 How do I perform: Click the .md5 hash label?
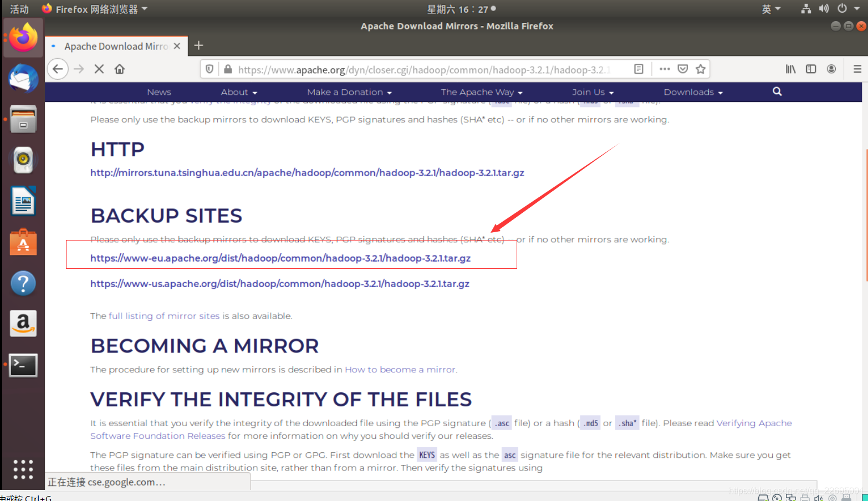pos(590,423)
